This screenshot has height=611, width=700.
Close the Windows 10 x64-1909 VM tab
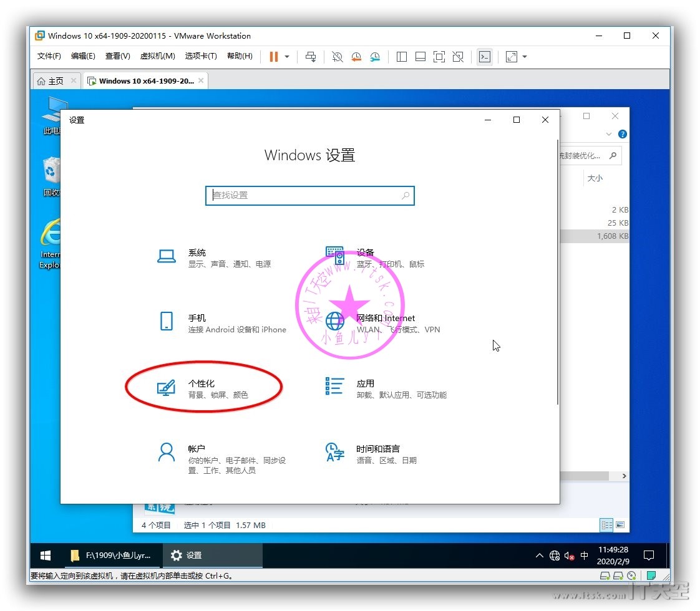click(x=201, y=80)
